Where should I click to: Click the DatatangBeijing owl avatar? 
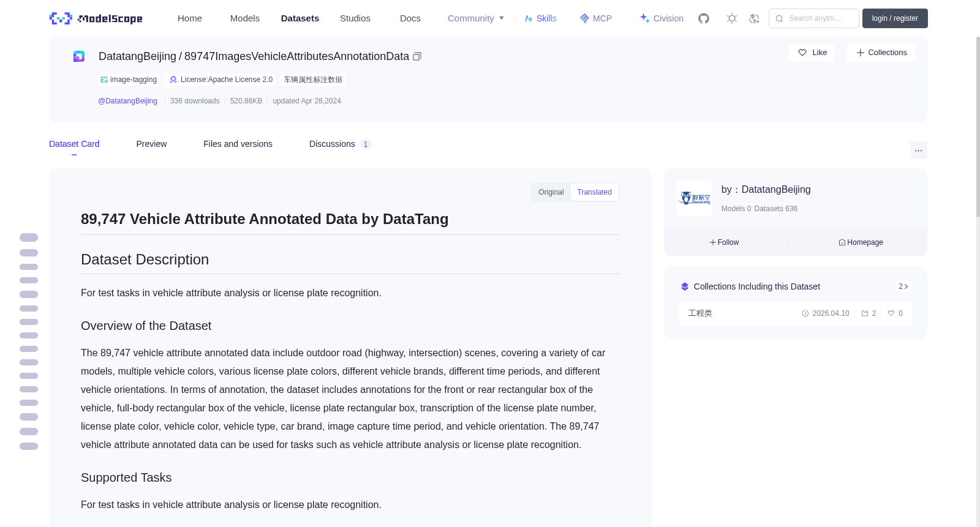(695, 198)
